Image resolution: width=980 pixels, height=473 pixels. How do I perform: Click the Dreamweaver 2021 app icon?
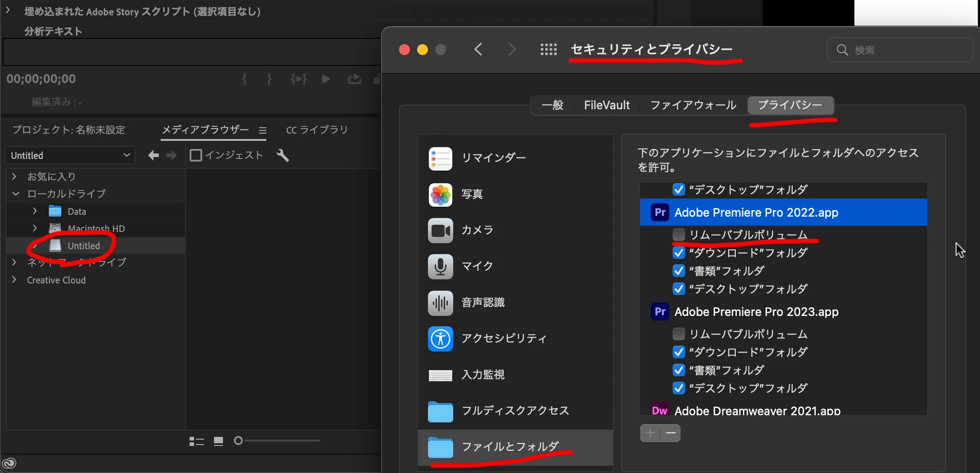pyautogui.click(x=660, y=410)
